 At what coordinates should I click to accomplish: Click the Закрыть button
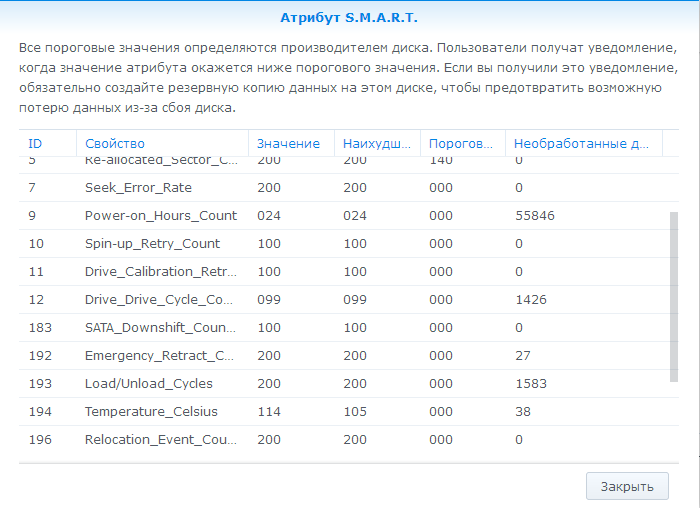coord(627,486)
